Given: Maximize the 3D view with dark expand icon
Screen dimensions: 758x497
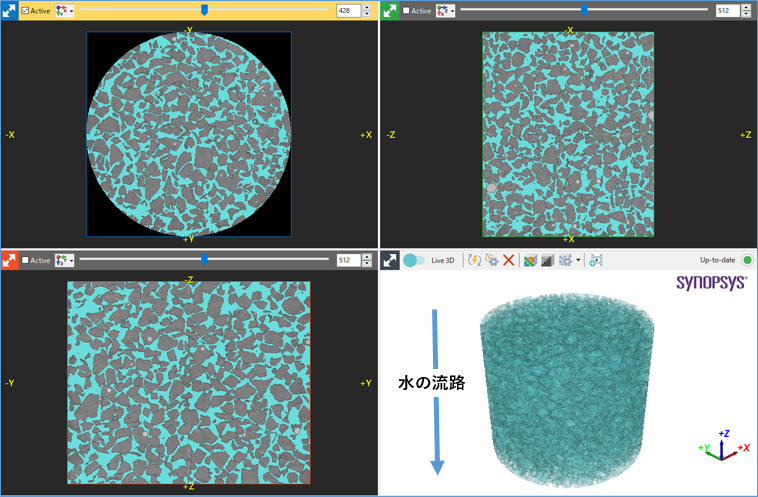Looking at the screenshot, I should (390, 260).
